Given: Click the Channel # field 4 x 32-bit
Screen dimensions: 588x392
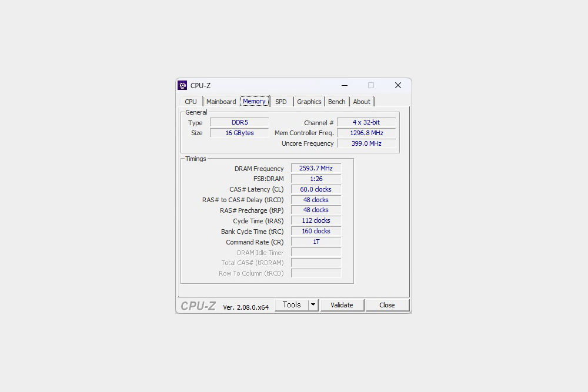Looking at the screenshot, I should pos(366,123).
